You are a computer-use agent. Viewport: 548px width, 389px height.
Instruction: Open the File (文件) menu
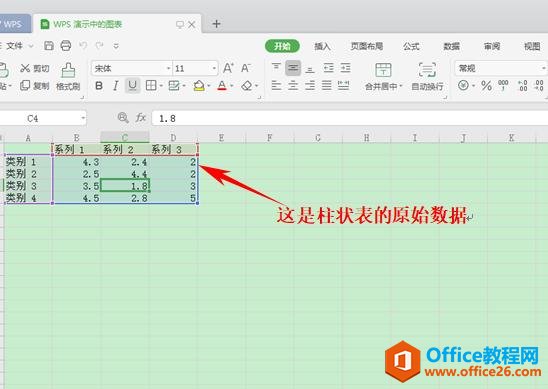click(15, 46)
